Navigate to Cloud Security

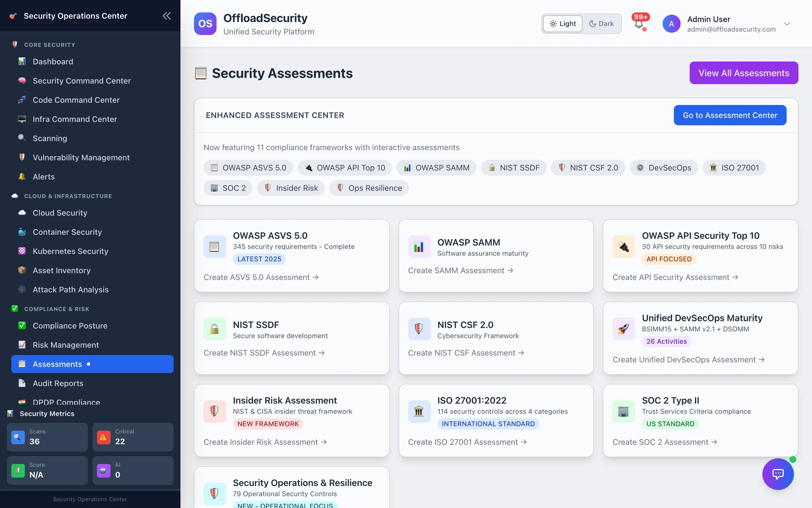(x=92, y=213)
